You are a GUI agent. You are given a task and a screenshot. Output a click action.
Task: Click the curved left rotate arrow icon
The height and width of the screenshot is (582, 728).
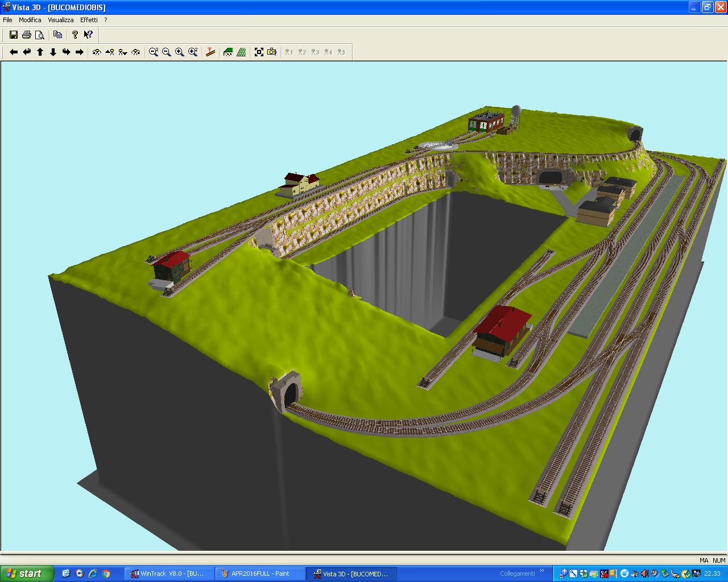click(x=27, y=52)
